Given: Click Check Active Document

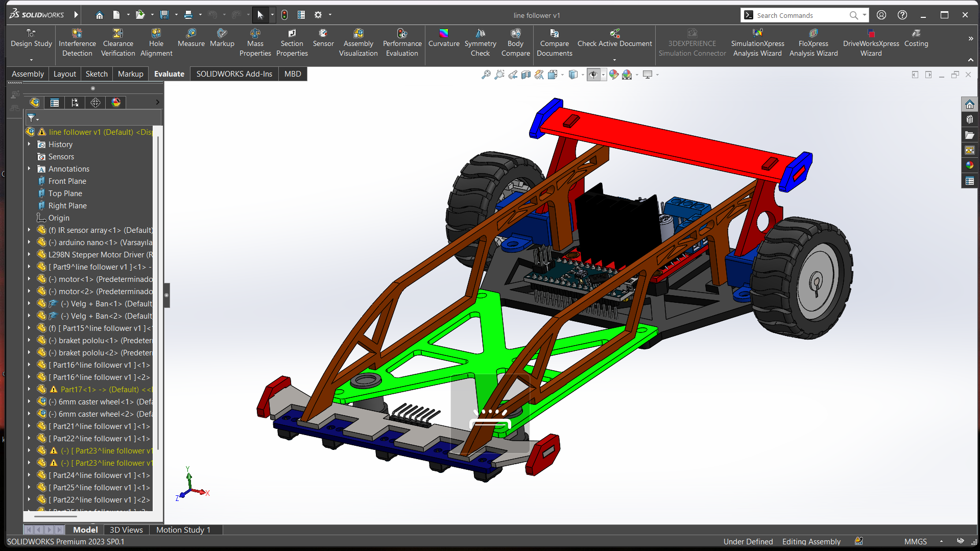Looking at the screenshot, I should click(614, 38).
